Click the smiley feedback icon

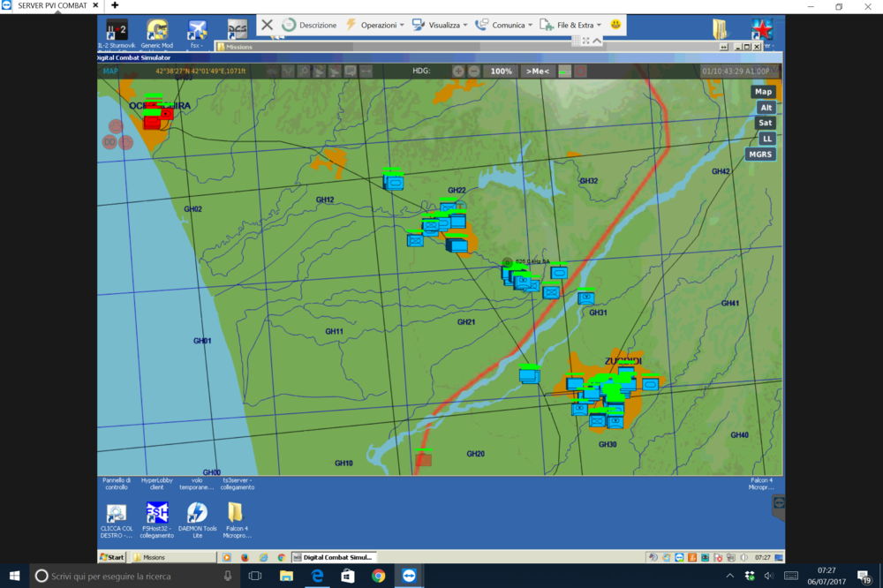point(615,24)
